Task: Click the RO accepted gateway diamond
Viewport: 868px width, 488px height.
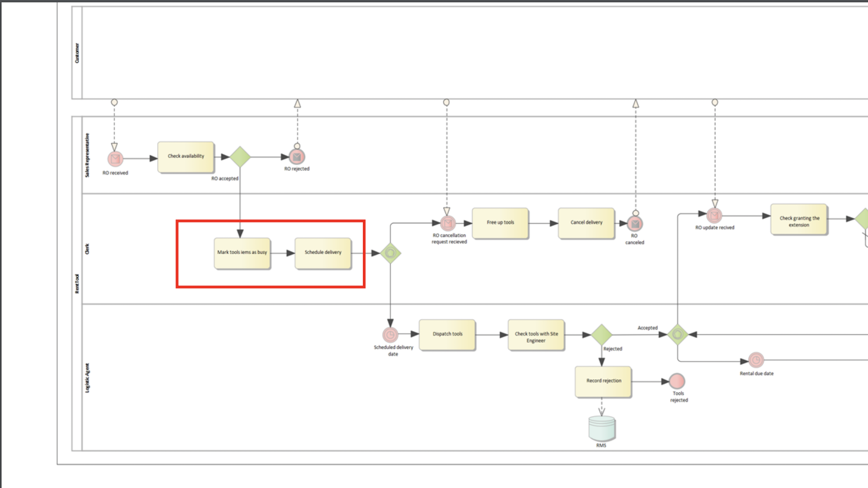Action: pos(240,156)
